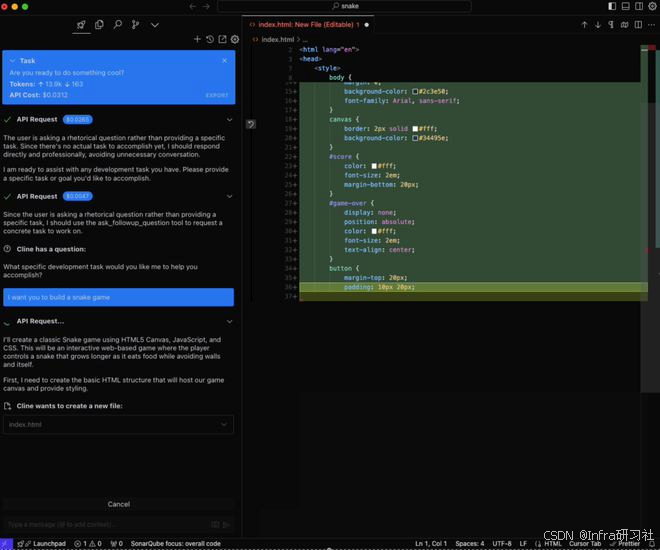Click the title bar search box 'snake'

tap(344, 6)
